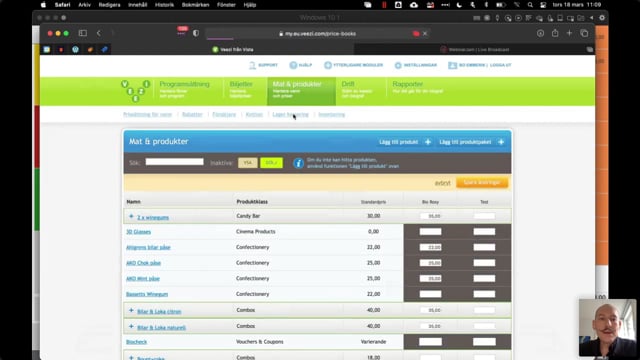Stop loading with the address bar X
640x360 pixels.
coord(425,33)
